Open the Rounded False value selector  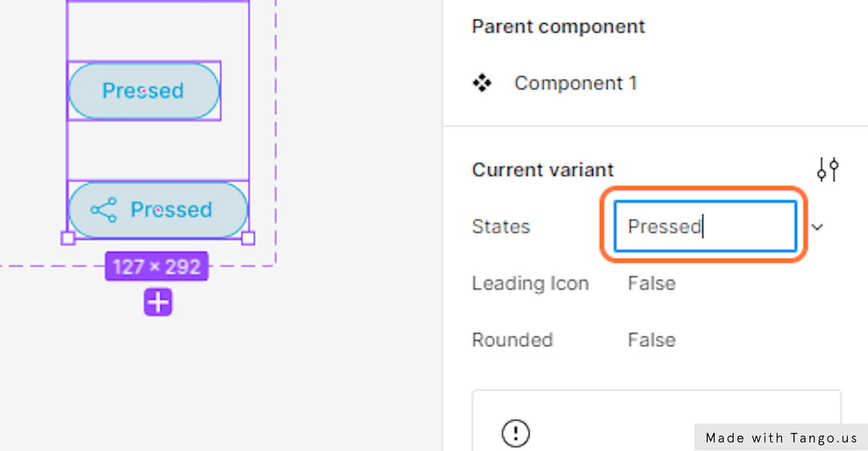pos(652,340)
